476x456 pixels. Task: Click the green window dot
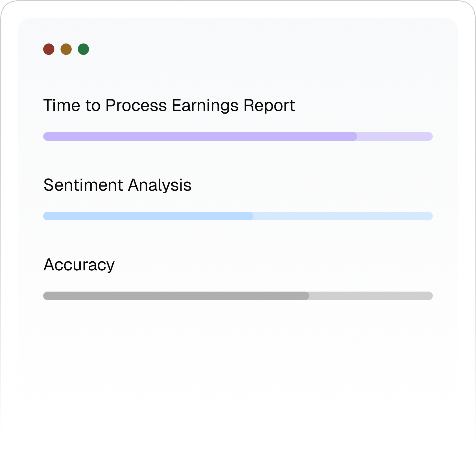84,49
